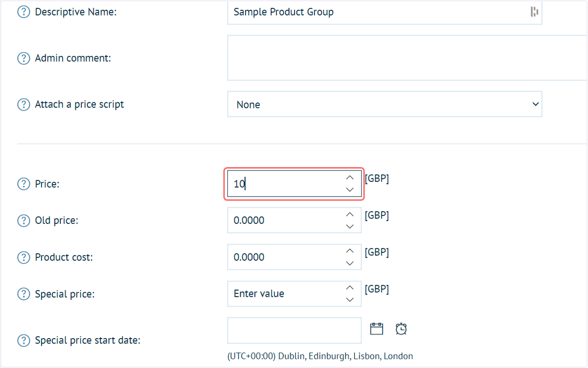Open calendar picker for special price start date
This screenshot has height=368, width=588.
[376, 329]
